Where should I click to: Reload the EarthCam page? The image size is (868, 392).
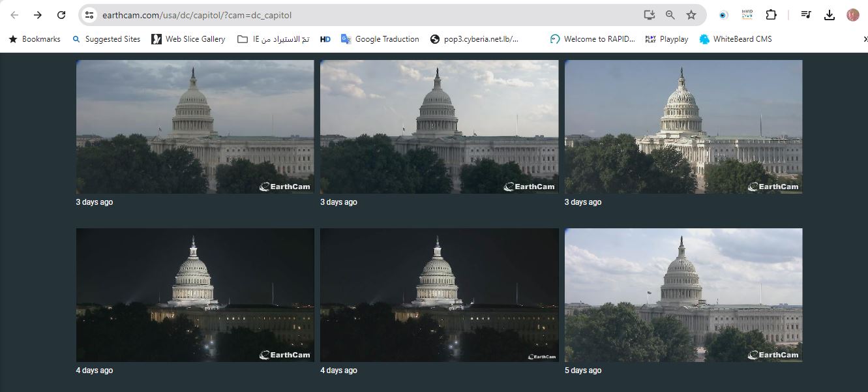(x=61, y=15)
